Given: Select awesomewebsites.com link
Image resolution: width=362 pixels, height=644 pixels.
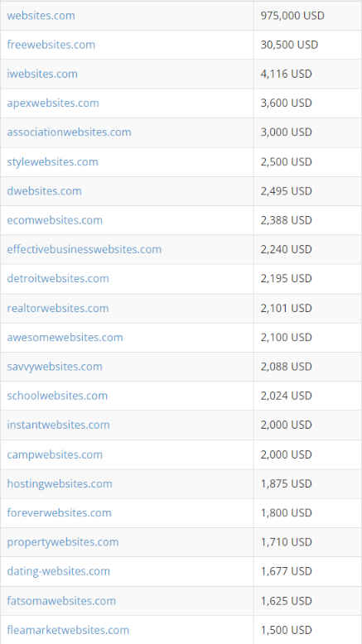Looking at the screenshot, I should (x=65, y=337).
